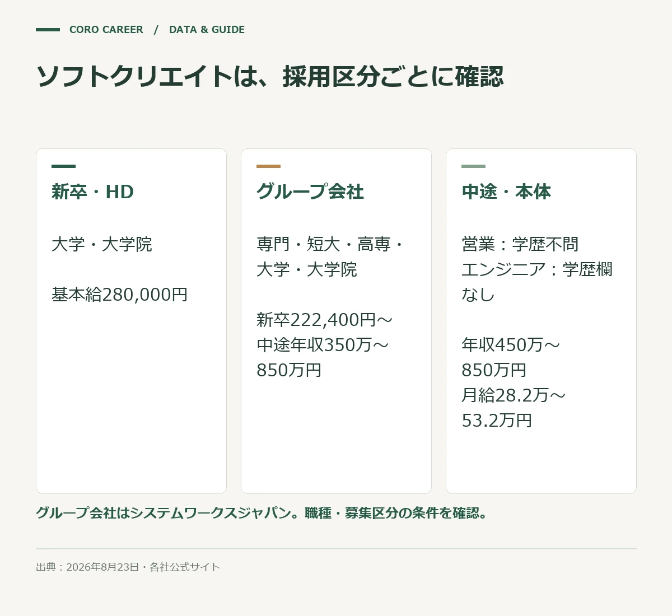This screenshot has height=616, width=672.
Task: Click the 月給28.2万〜 text
Action: pos(514,395)
